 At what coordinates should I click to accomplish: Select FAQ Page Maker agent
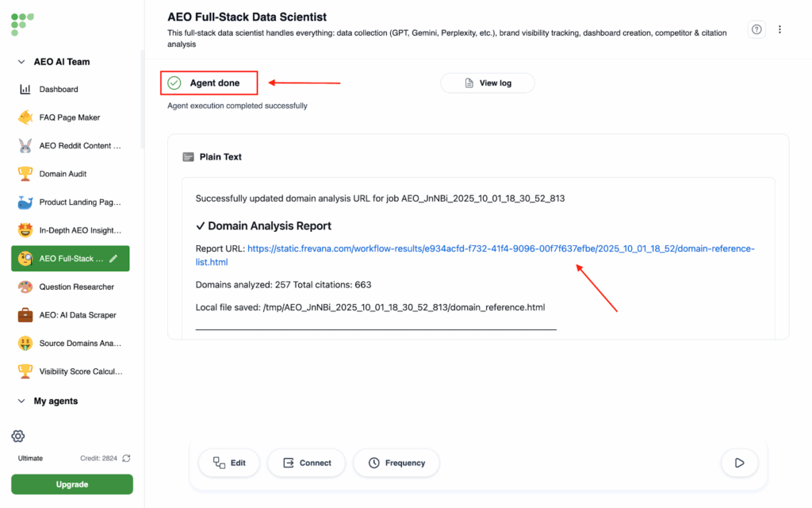pos(69,117)
